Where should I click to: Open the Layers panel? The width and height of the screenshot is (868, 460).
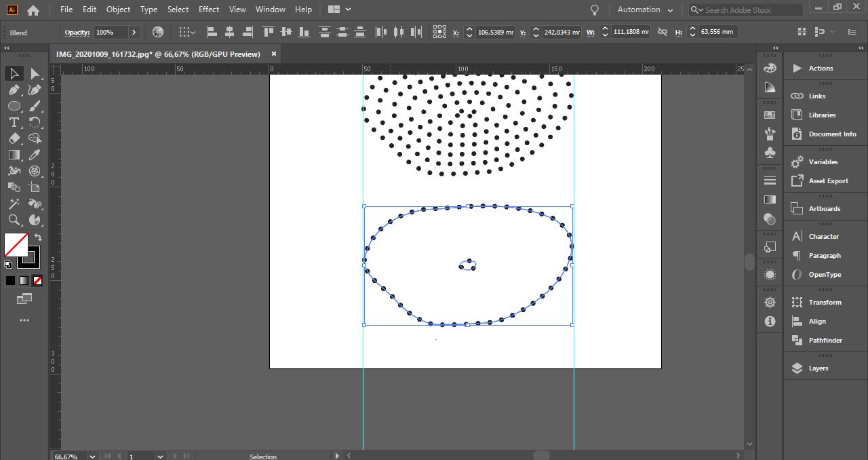click(x=818, y=368)
